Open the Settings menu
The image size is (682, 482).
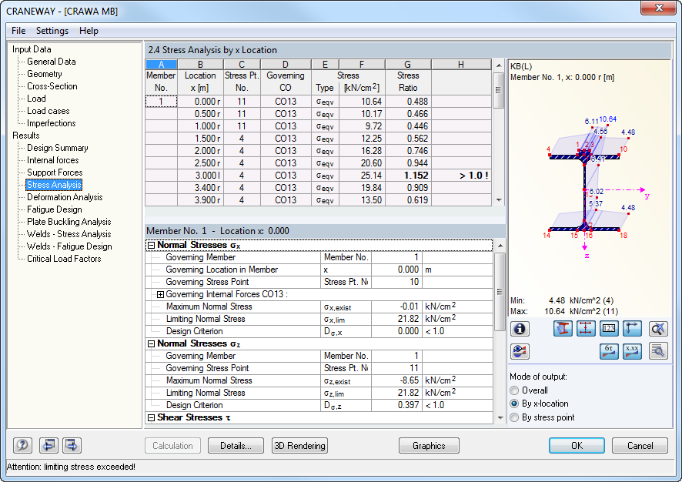pyautogui.click(x=52, y=31)
